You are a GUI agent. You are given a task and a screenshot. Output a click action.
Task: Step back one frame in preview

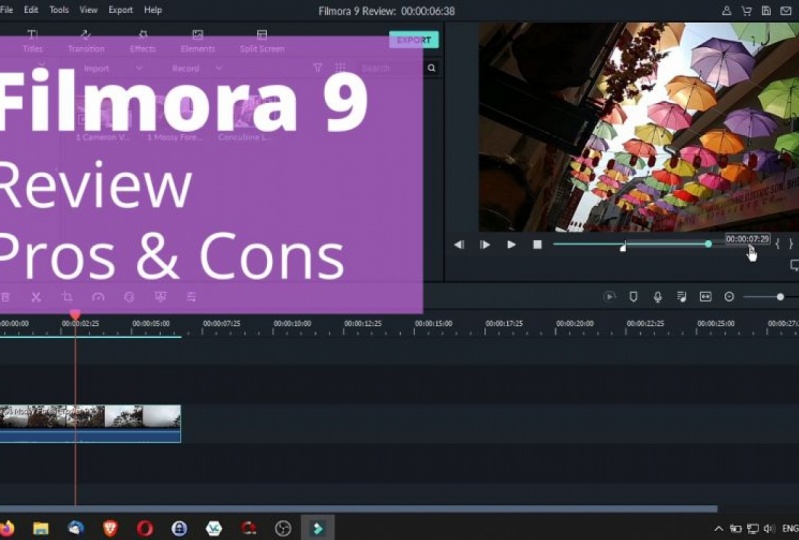point(459,245)
